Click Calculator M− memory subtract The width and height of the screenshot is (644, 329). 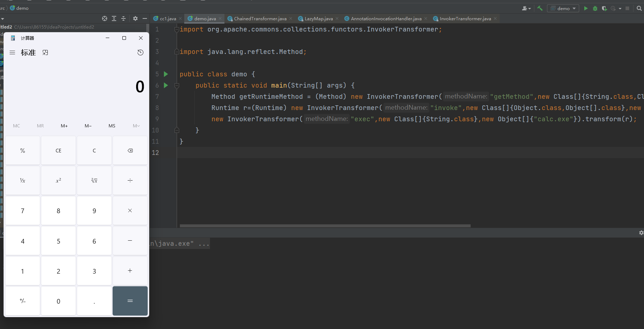point(88,126)
